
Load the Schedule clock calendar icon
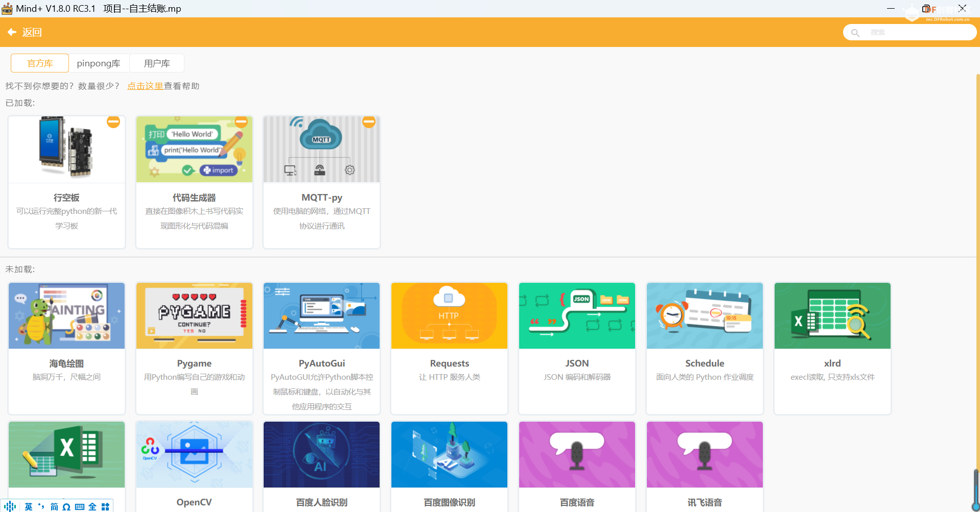(705, 315)
